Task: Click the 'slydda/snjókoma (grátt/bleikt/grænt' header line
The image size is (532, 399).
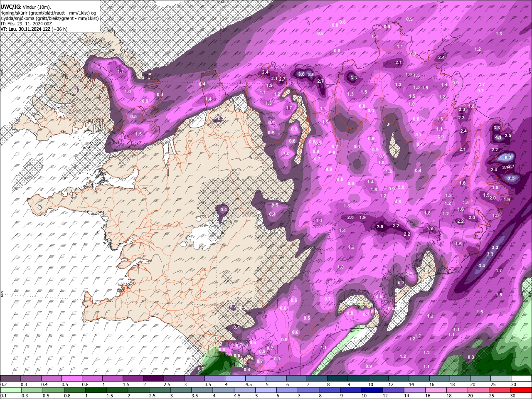Action: click(49, 18)
